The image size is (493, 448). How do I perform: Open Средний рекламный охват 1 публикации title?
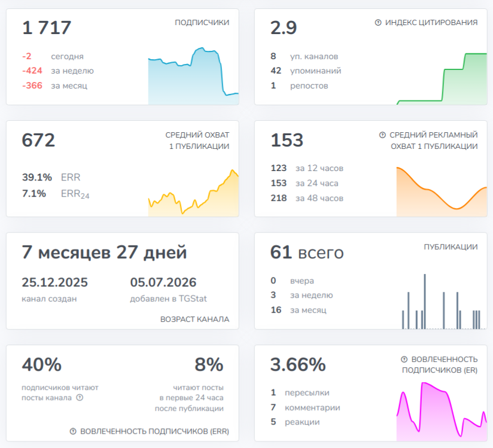coord(434,141)
